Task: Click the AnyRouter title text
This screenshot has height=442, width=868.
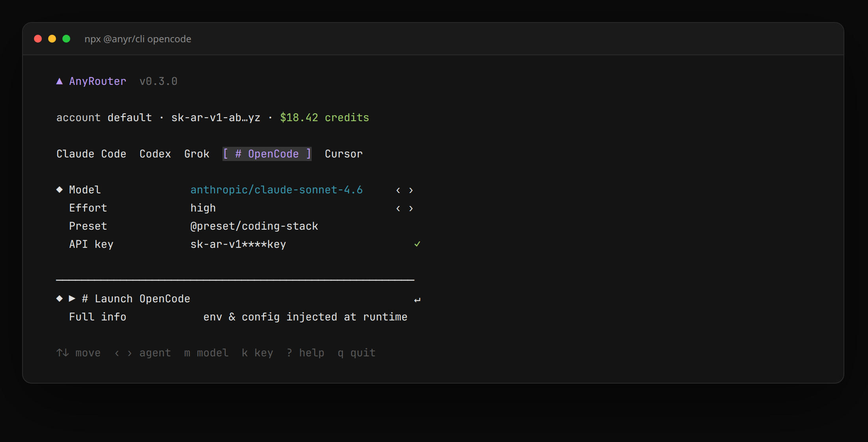Action: (97, 81)
